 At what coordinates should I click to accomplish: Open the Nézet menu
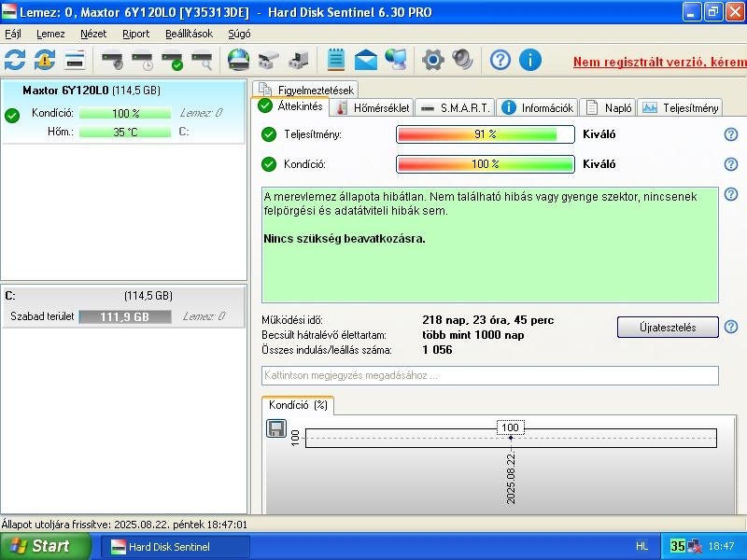point(93,34)
